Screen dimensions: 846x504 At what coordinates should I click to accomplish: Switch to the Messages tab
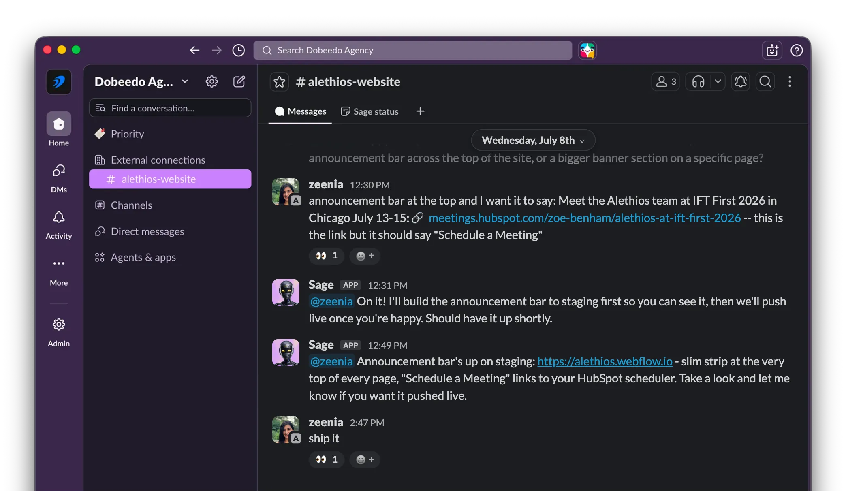click(x=300, y=111)
